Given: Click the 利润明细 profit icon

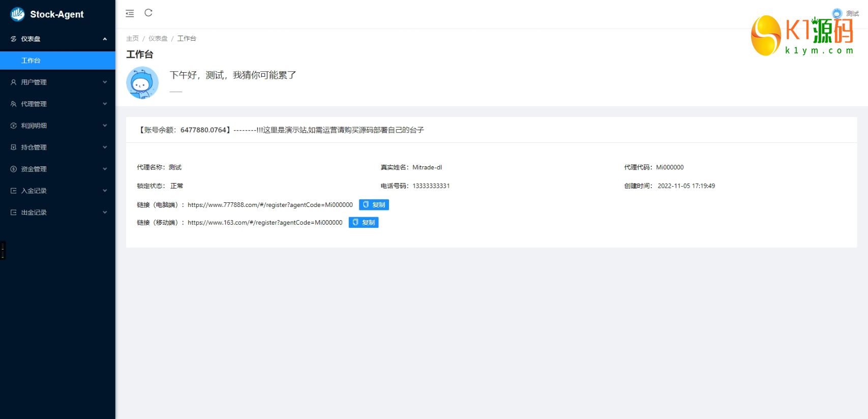Looking at the screenshot, I should 14,126.
